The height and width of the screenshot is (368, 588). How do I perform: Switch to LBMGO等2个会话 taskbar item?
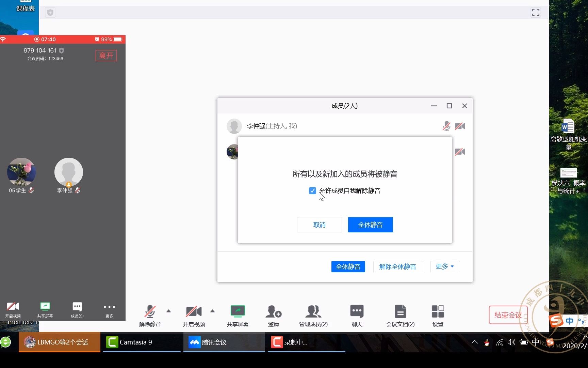pos(60,342)
